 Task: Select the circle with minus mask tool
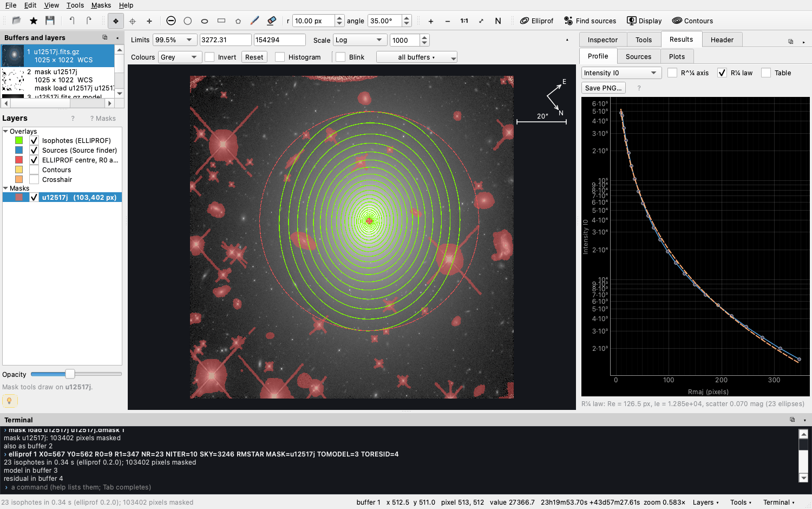tap(171, 21)
